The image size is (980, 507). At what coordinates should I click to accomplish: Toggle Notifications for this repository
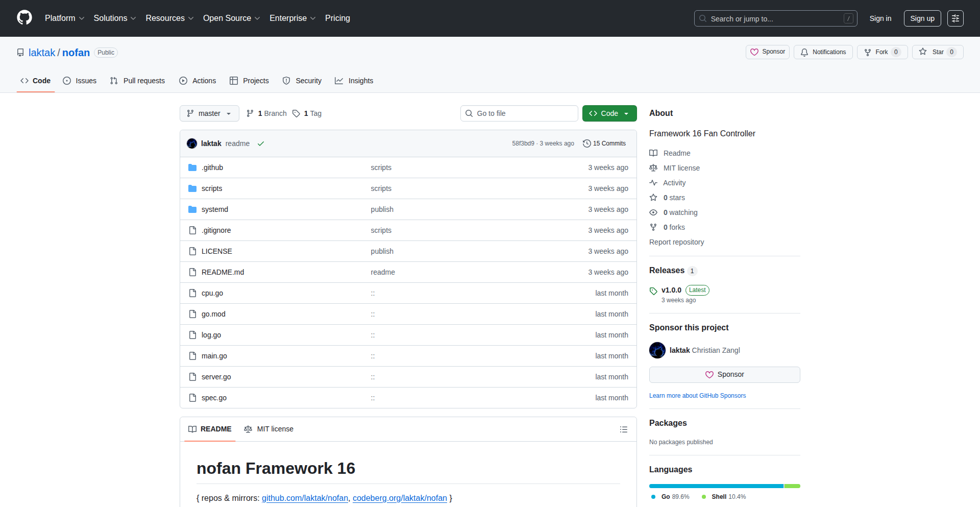pyautogui.click(x=823, y=52)
